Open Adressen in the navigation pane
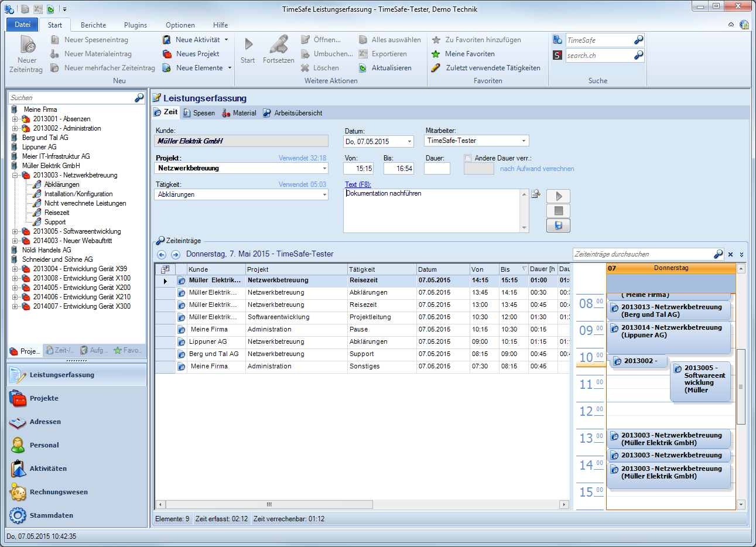This screenshot has width=756, height=547. pyautogui.click(x=77, y=422)
